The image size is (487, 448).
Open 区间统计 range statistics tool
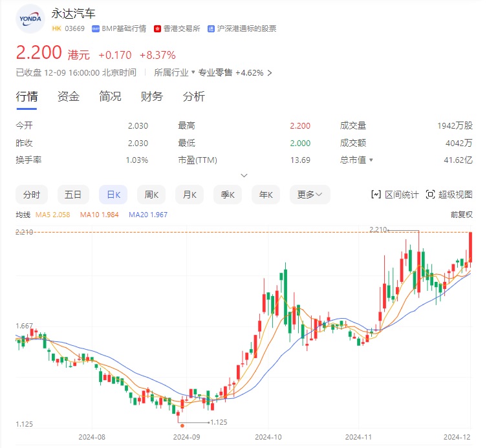pyautogui.click(x=395, y=195)
